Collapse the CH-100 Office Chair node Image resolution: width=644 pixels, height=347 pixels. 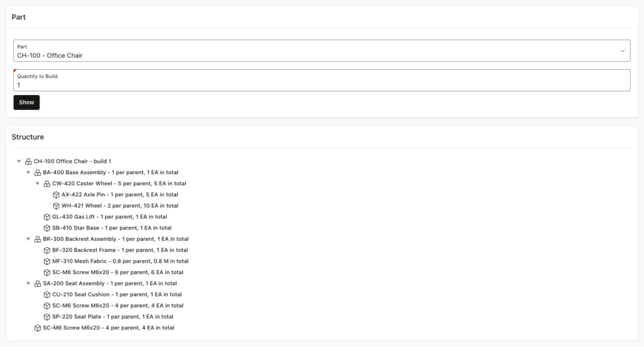[x=19, y=162]
